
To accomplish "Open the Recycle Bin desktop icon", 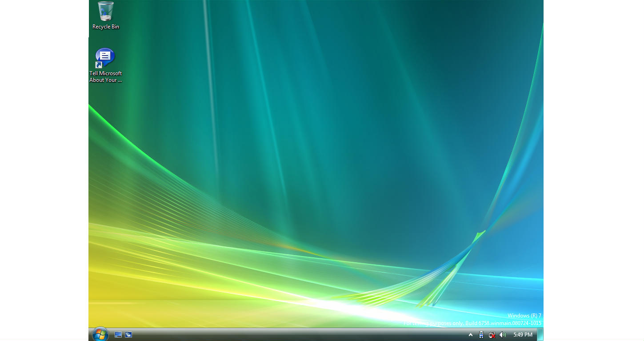I will point(106,15).
